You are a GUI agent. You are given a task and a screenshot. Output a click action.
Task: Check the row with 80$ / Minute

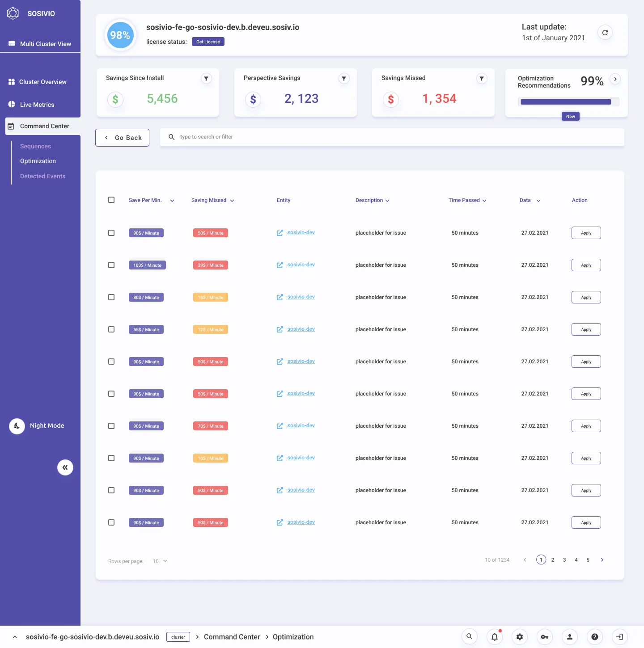[111, 297]
